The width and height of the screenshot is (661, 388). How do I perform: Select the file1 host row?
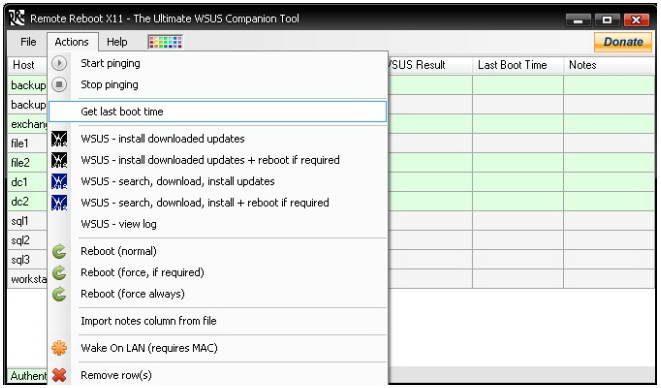[28, 143]
